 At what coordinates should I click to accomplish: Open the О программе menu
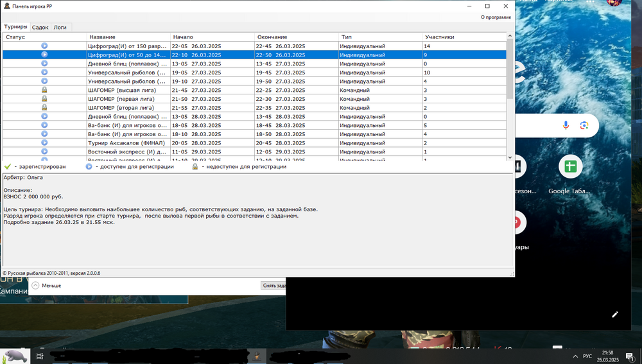(496, 17)
